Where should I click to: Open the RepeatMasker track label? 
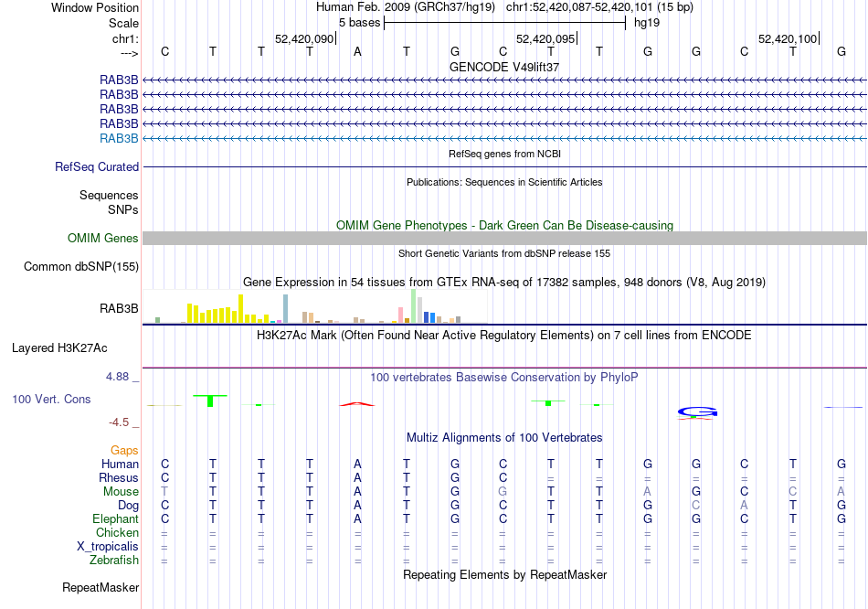point(101,587)
